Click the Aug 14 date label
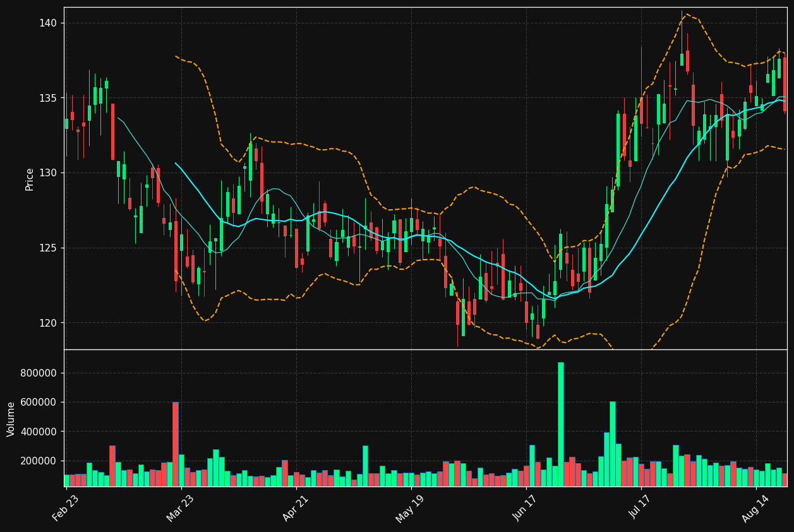794x532 pixels. [755, 507]
